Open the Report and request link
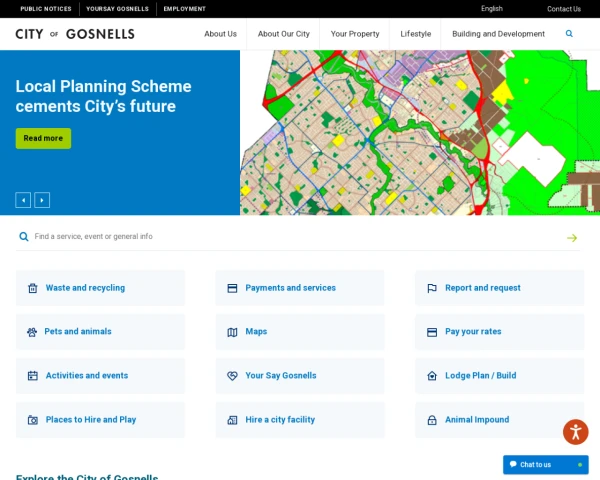Viewport: 600px width, 480px height. pos(499,288)
